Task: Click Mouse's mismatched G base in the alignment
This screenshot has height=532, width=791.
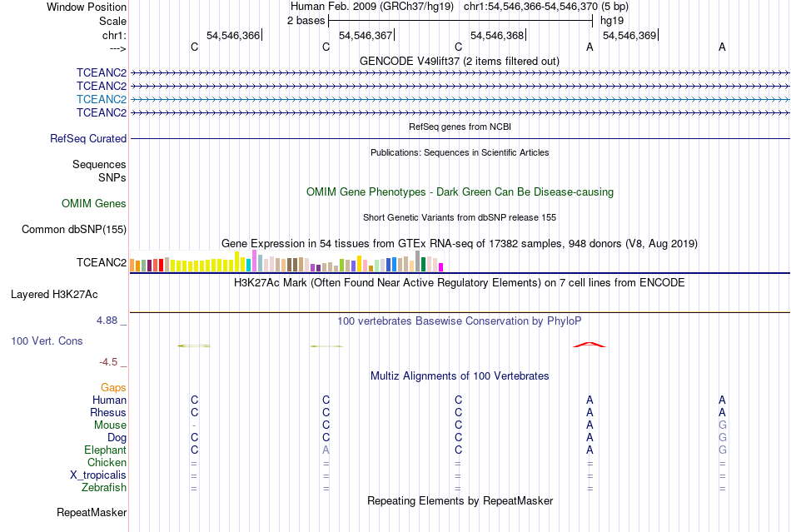Action: [x=723, y=425]
